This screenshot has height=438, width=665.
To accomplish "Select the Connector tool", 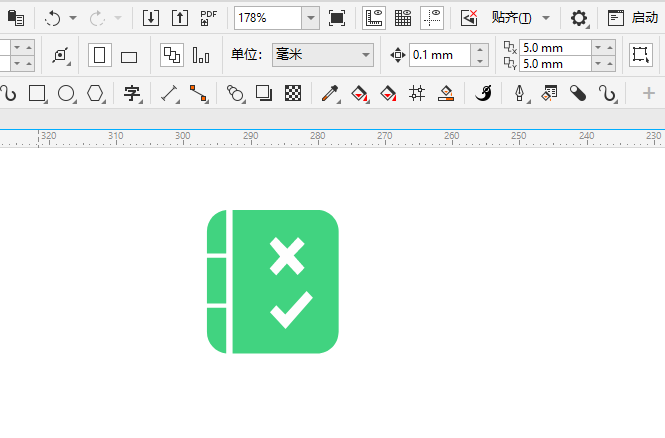I will point(198,93).
